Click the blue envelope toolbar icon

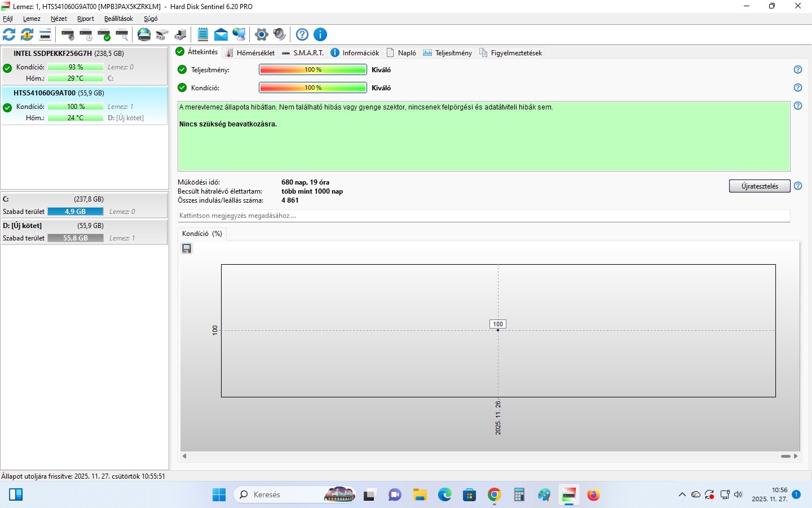coord(221,34)
